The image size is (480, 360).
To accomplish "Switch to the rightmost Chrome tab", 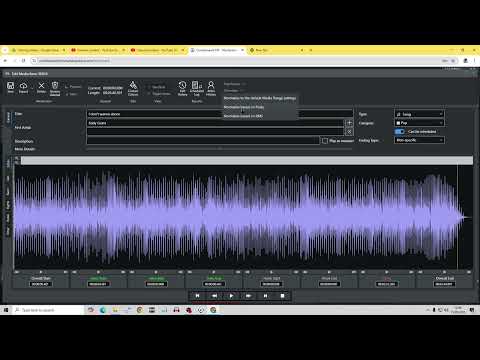I will tap(277, 50).
